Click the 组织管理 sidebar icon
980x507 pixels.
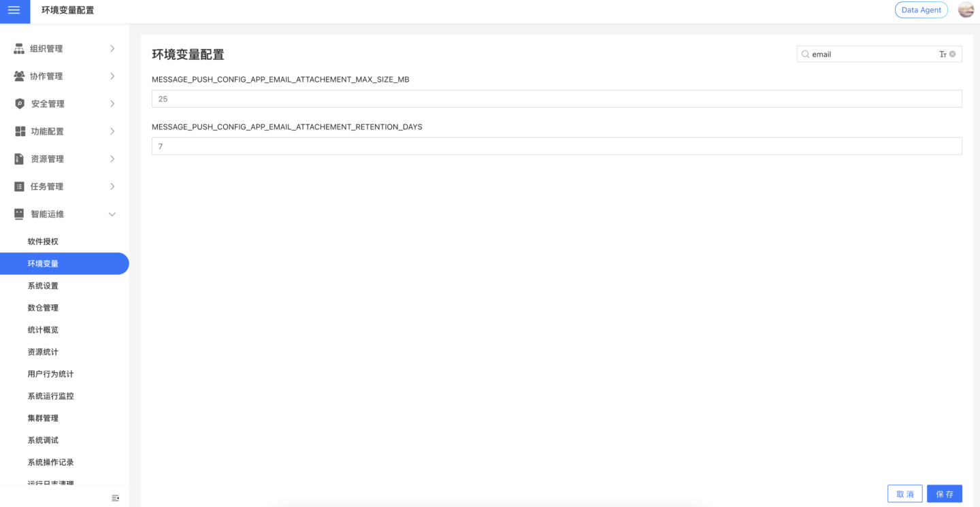[19, 49]
